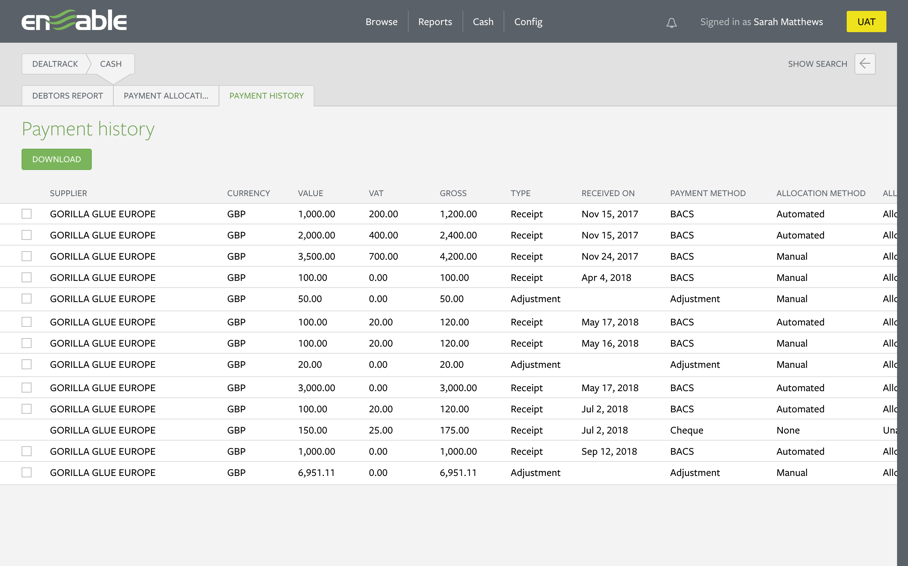Sort by the Allocation Method column header
This screenshot has width=908, height=566.
point(821,193)
